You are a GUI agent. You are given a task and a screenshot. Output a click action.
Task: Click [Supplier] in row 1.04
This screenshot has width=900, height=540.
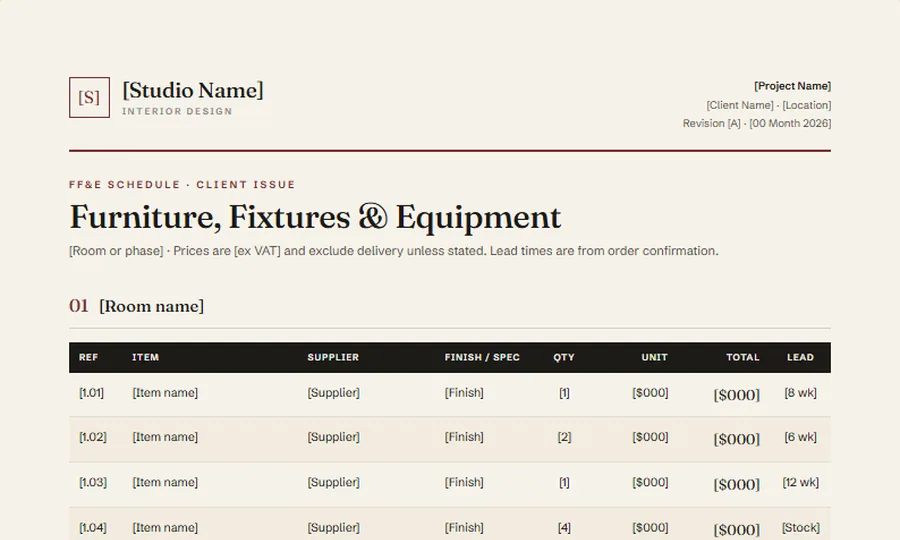point(333,528)
